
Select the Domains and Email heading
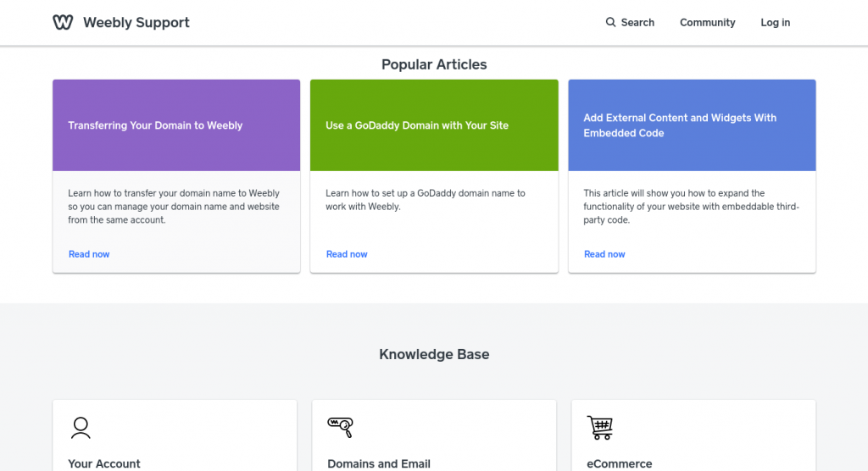tap(379, 464)
